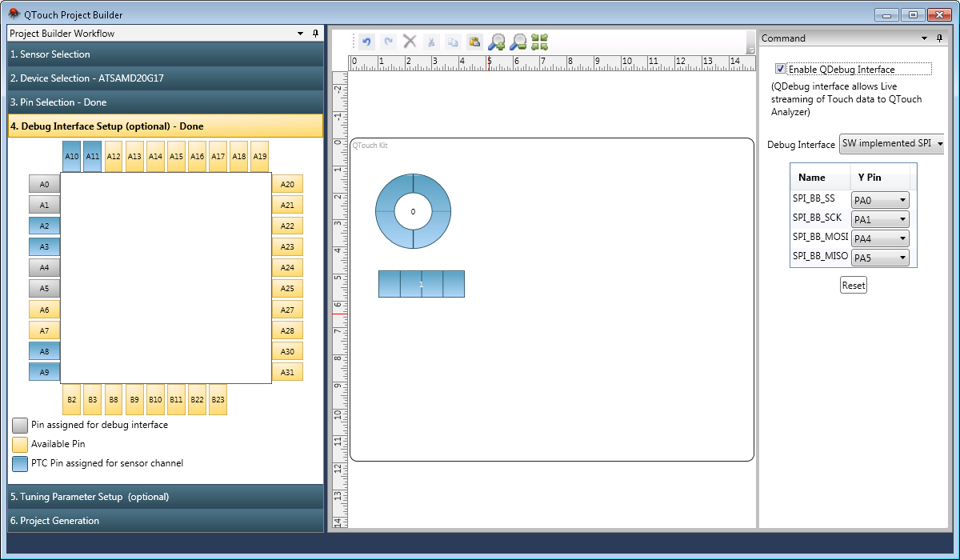
Task: Open Command panel menu arrow
Action: 925,38
